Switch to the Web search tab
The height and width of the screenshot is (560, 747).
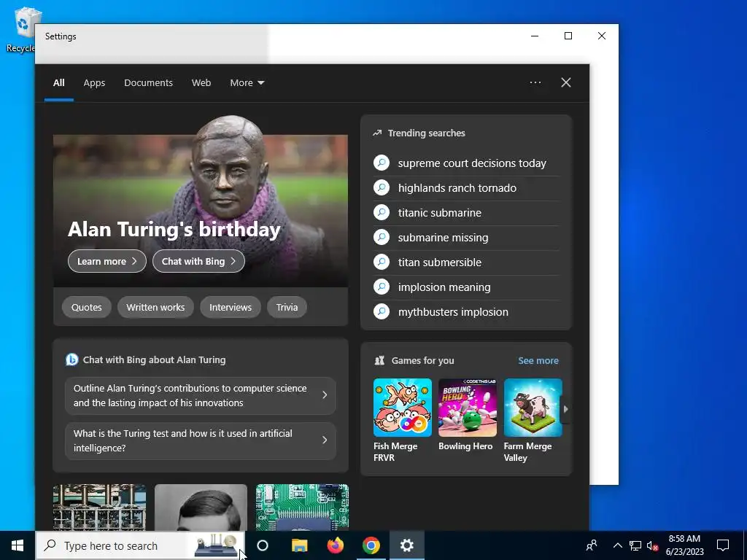[201, 83]
